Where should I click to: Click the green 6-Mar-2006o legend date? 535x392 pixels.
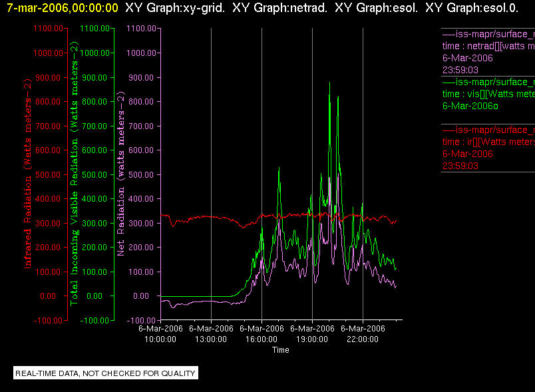pos(470,106)
